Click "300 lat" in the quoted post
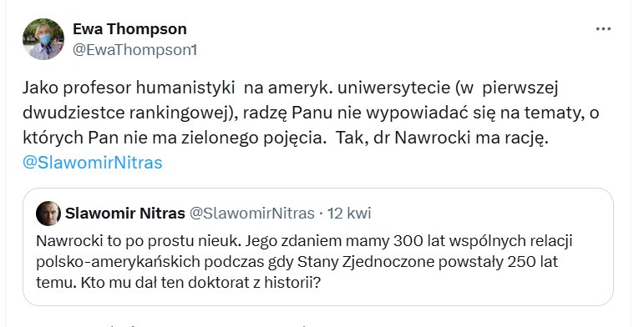 [x=419, y=241]
